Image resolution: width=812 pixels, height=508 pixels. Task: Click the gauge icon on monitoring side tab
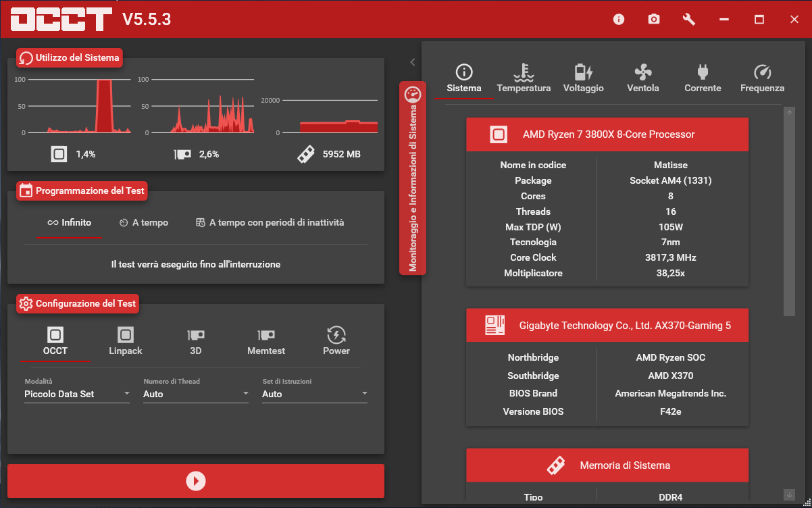[413, 95]
